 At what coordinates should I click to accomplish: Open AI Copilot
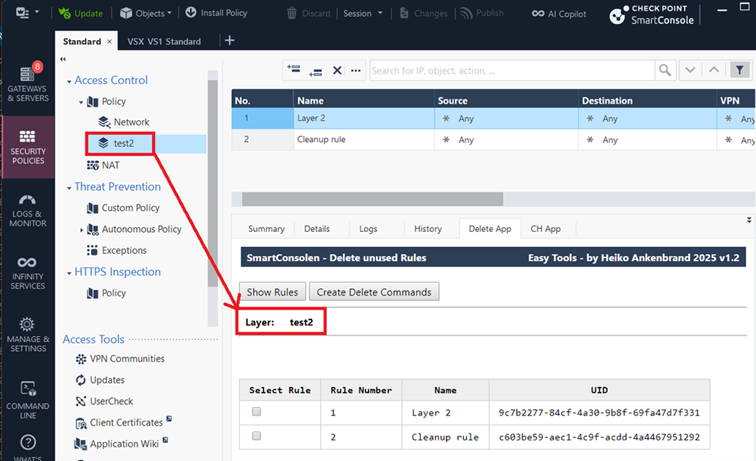point(559,14)
